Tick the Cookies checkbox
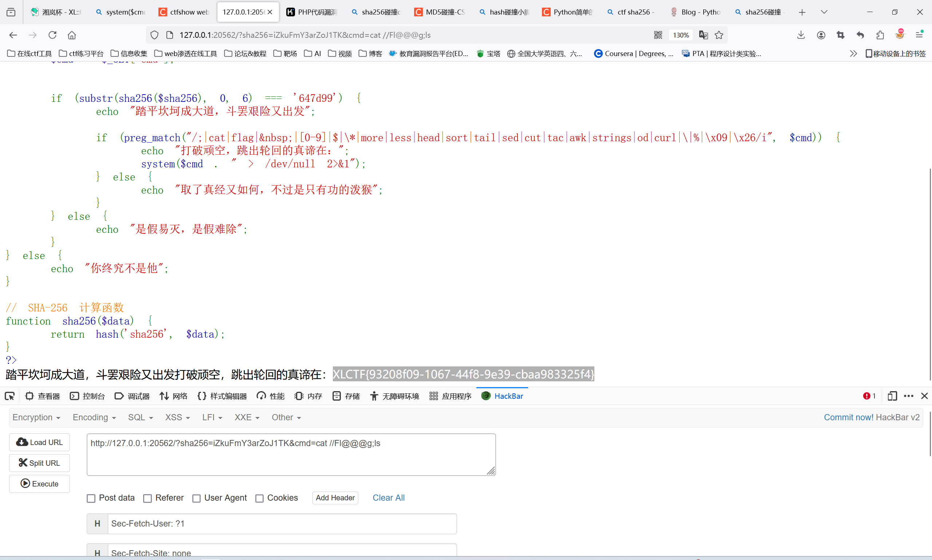The image size is (932, 560). pyautogui.click(x=259, y=498)
